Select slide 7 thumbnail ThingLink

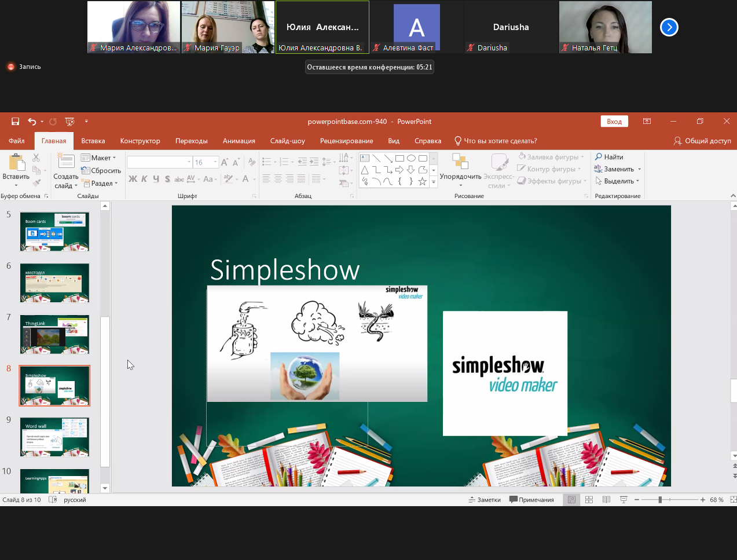pos(54,334)
